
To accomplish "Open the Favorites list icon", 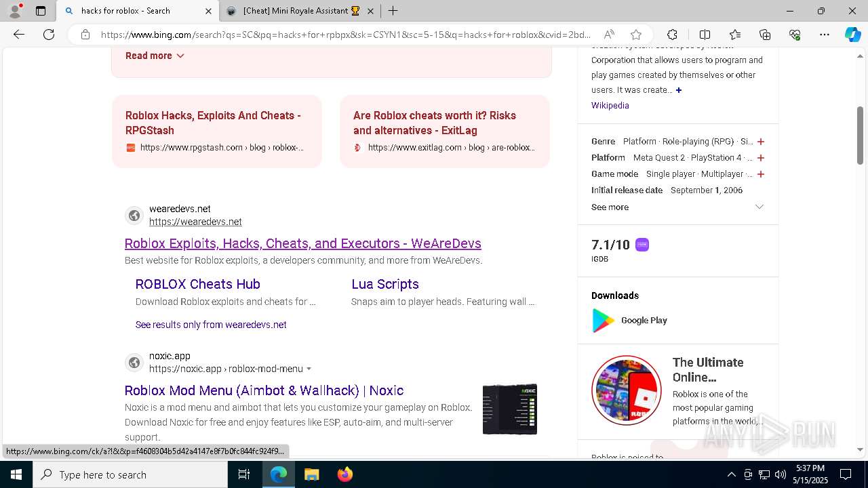I will click(735, 35).
